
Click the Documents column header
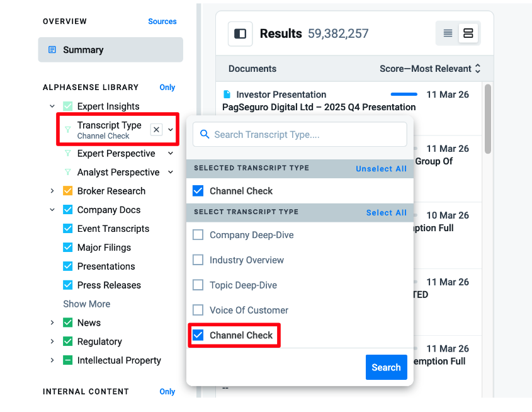click(x=252, y=69)
